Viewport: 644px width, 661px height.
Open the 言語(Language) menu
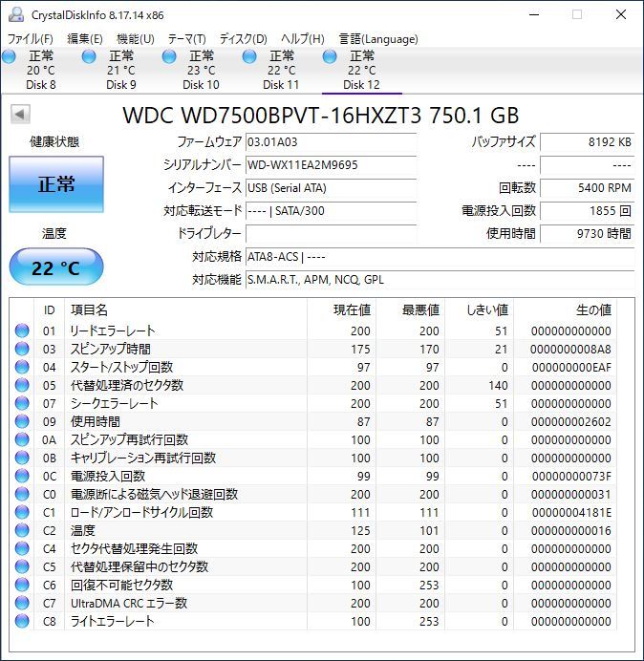click(x=378, y=39)
